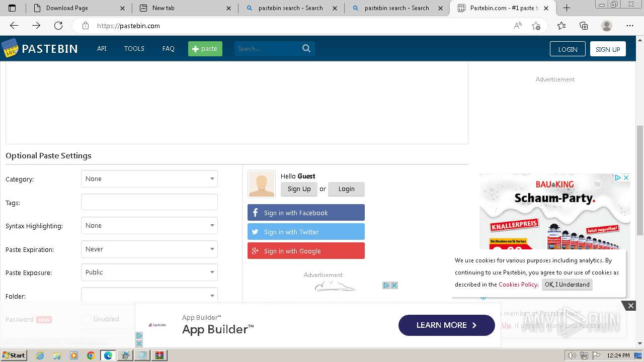Click AdChoices icon on Bauking ad

(x=618, y=177)
